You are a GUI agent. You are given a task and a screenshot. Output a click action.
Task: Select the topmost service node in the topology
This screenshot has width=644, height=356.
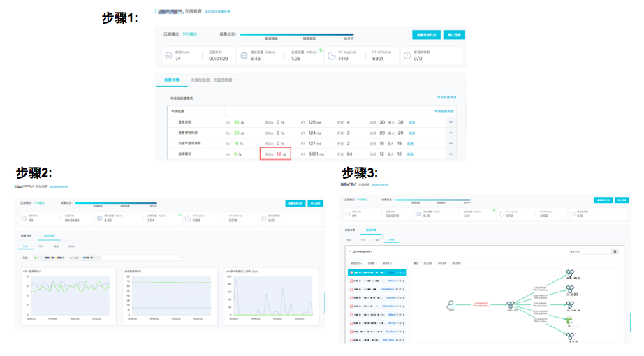(x=570, y=273)
